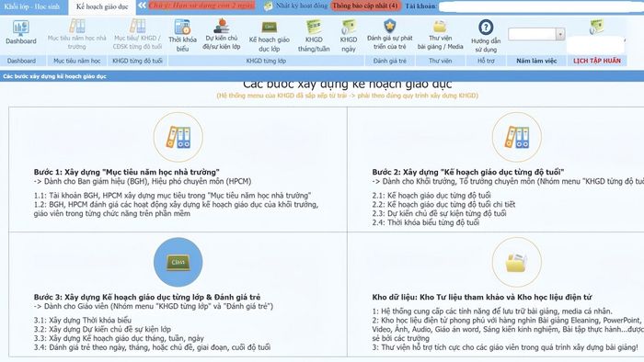Open Thư viện bài giảng / Media icon

click(x=440, y=27)
